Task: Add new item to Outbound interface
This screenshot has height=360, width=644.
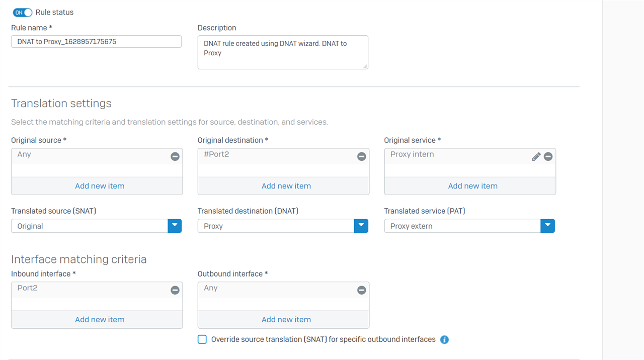Action: coord(286,320)
